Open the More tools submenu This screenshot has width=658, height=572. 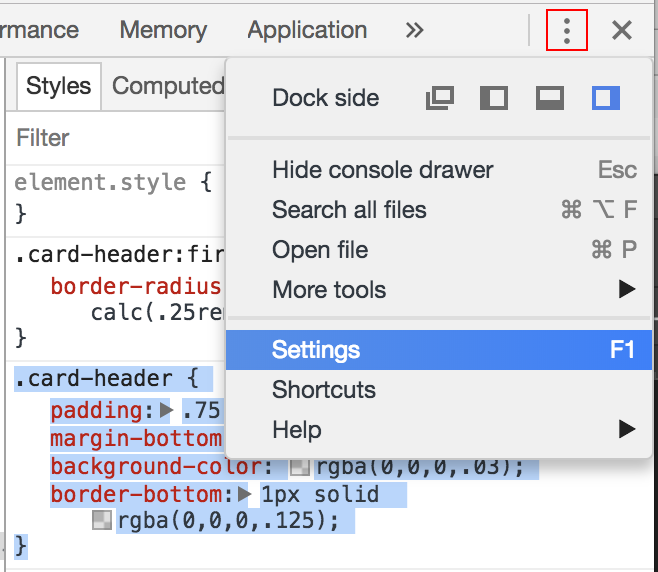(x=439, y=290)
